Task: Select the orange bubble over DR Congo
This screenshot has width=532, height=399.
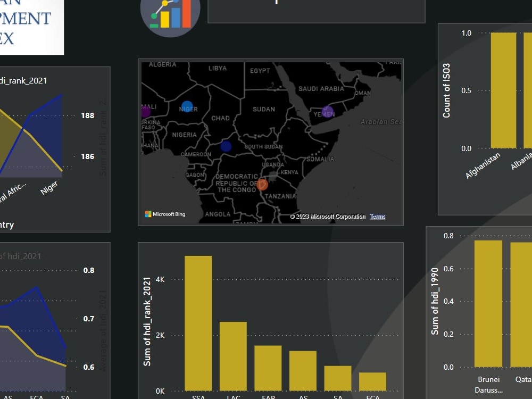Action: pos(262,186)
